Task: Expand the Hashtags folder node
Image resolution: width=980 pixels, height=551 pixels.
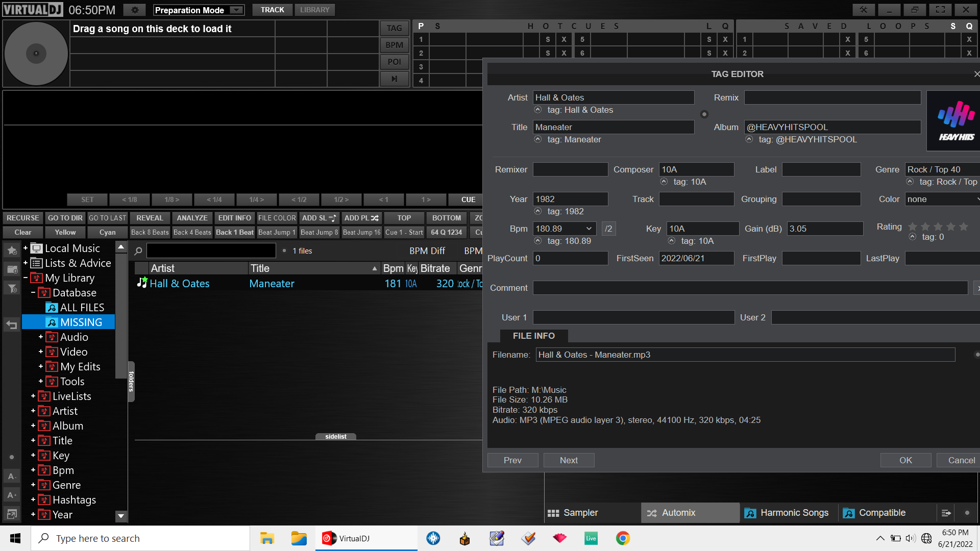Action: (x=33, y=499)
